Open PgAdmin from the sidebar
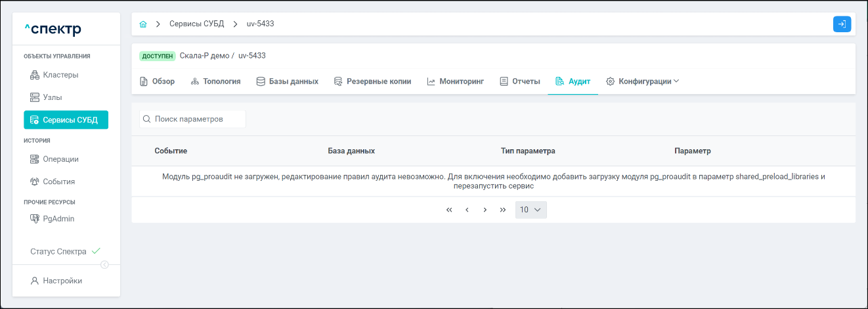 58,219
